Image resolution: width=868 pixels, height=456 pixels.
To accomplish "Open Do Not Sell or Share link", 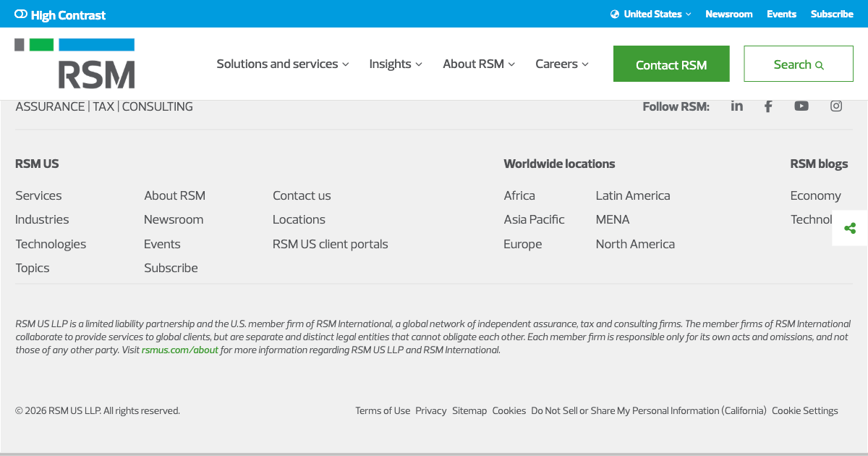I will 649,410.
